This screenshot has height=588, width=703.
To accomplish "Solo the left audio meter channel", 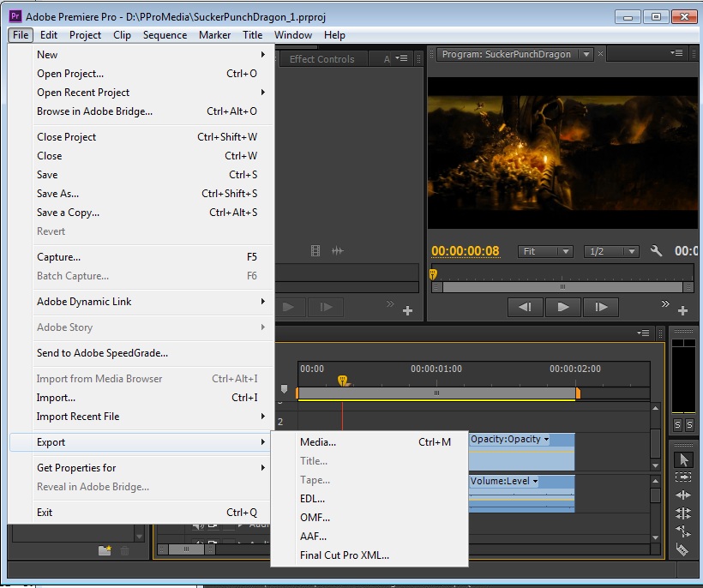I will pyautogui.click(x=677, y=424).
